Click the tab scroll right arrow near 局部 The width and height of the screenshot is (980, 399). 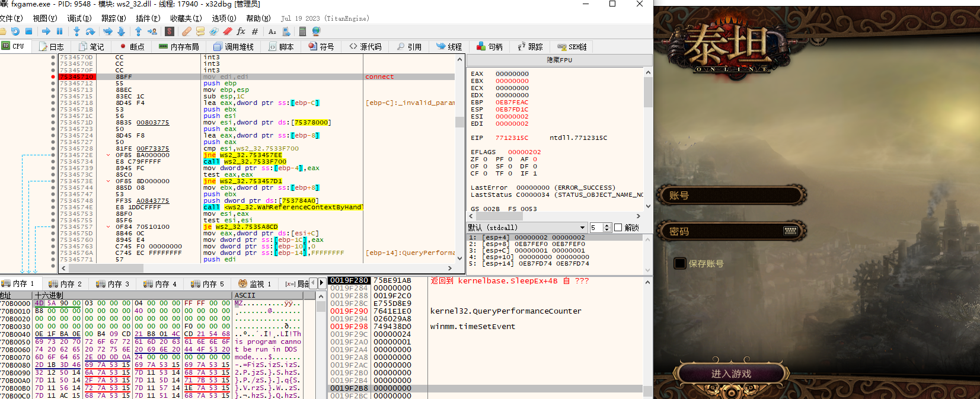[322, 283]
